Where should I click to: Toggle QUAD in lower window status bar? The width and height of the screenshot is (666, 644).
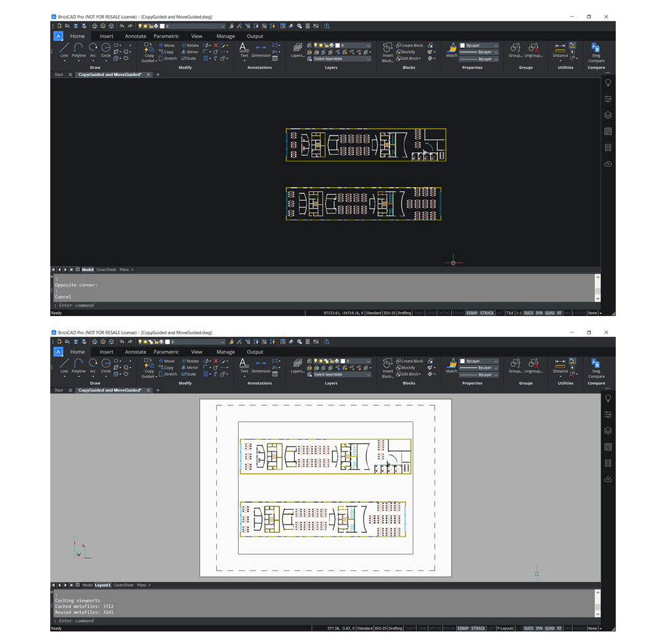pyautogui.click(x=550, y=628)
